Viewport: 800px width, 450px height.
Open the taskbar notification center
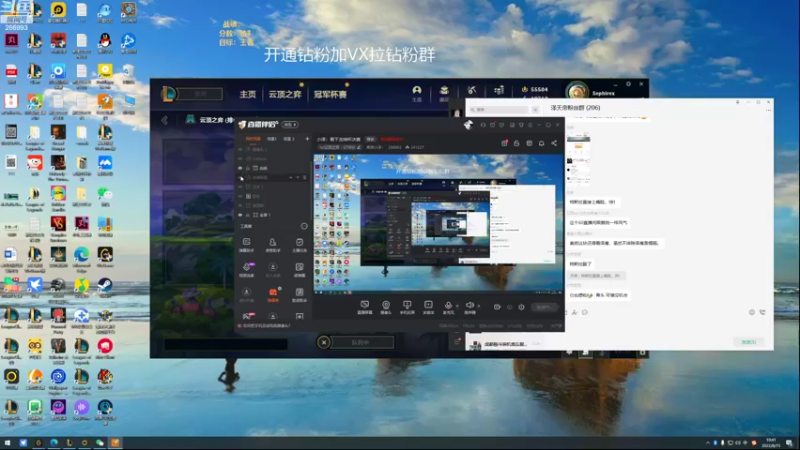[x=789, y=442]
